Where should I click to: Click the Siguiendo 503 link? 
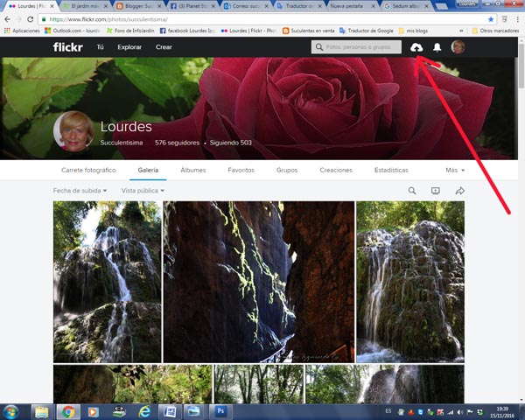(x=231, y=143)
